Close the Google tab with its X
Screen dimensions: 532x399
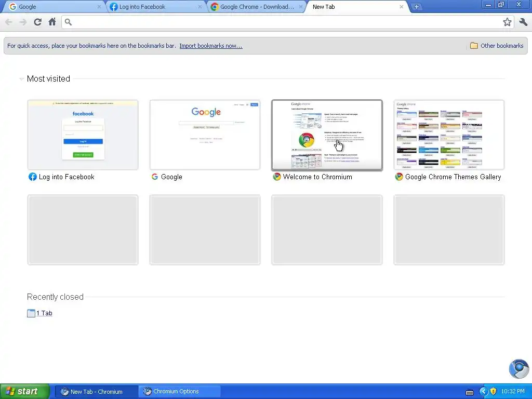point(99,7)
